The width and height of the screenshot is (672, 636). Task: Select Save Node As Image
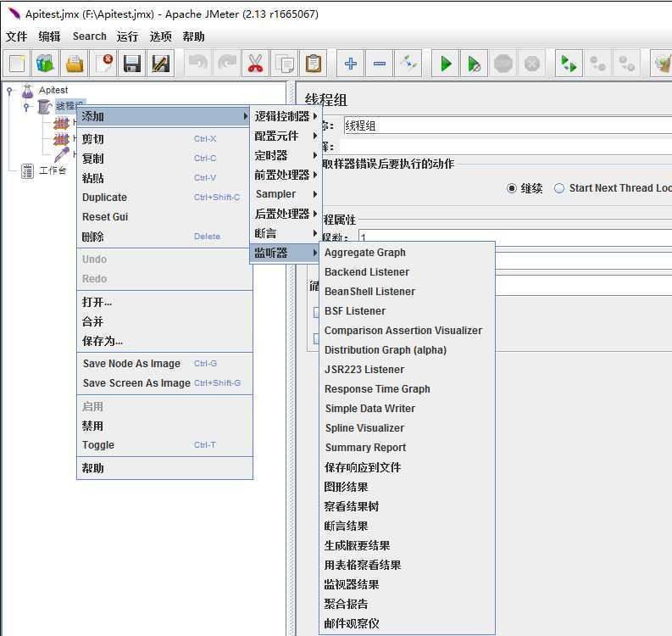[x=164, y=364]
